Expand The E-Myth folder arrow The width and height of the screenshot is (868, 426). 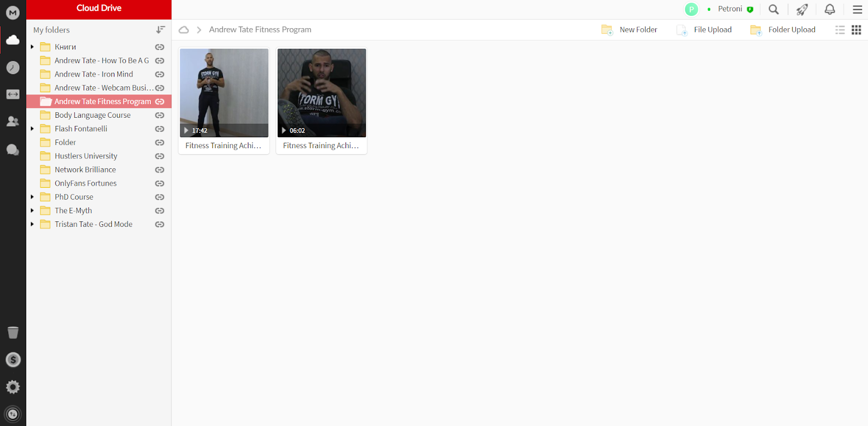[33, 211]
